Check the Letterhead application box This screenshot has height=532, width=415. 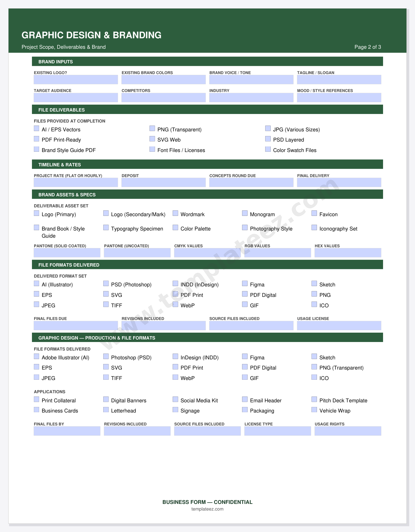pyautogui.click(x=106, y=410)
